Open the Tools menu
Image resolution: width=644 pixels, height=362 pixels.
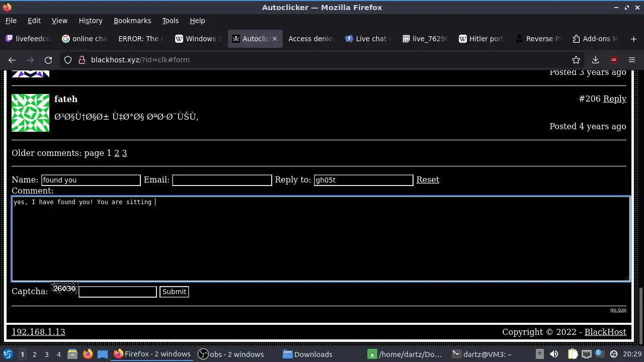pyautogui.click(x=170, y=21)
